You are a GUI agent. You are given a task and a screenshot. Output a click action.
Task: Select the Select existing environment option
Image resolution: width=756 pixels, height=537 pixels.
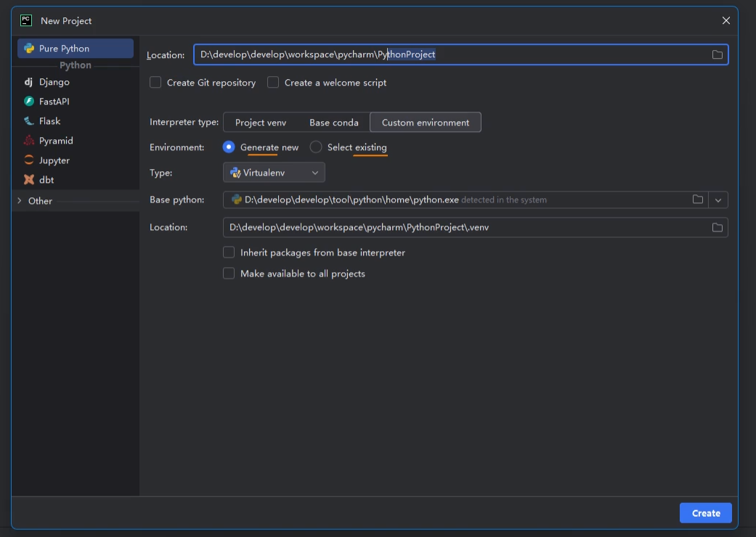click(x=316, y=147)
